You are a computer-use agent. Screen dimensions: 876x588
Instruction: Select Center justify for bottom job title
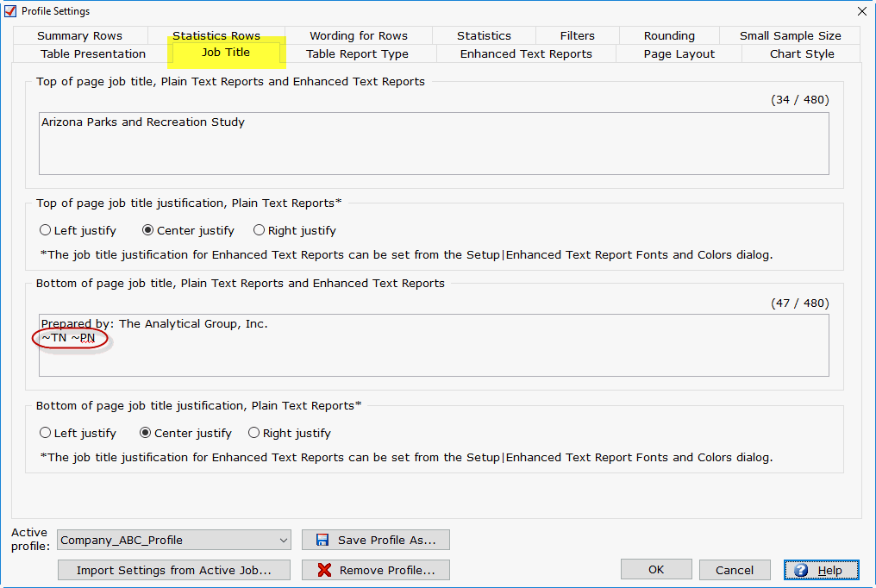(x=146, y=434)
